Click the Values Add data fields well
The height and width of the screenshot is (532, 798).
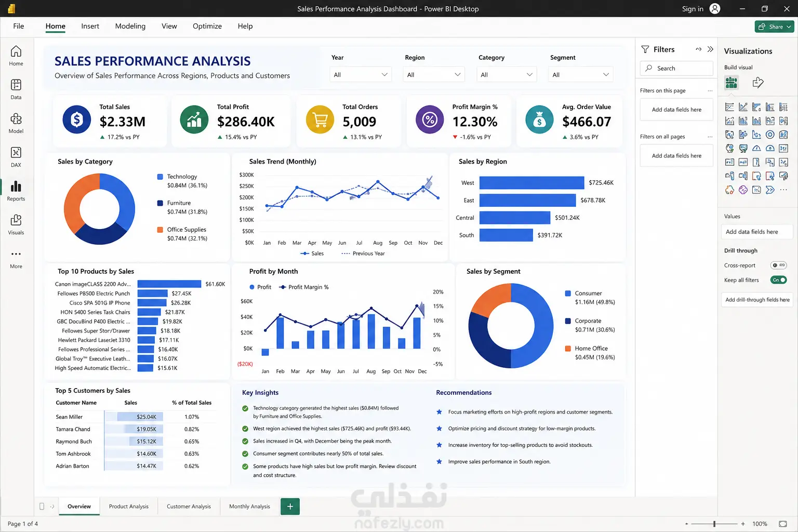coord(757,232)
